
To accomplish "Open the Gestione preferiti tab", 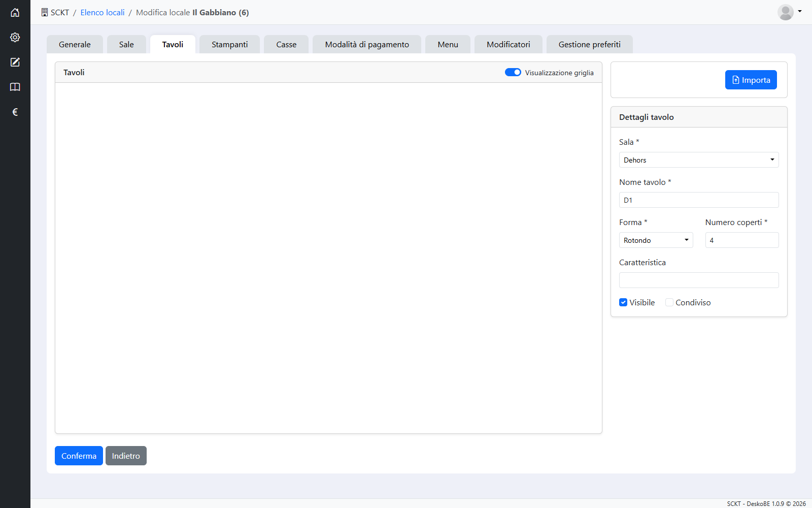I will pos(589,44).
